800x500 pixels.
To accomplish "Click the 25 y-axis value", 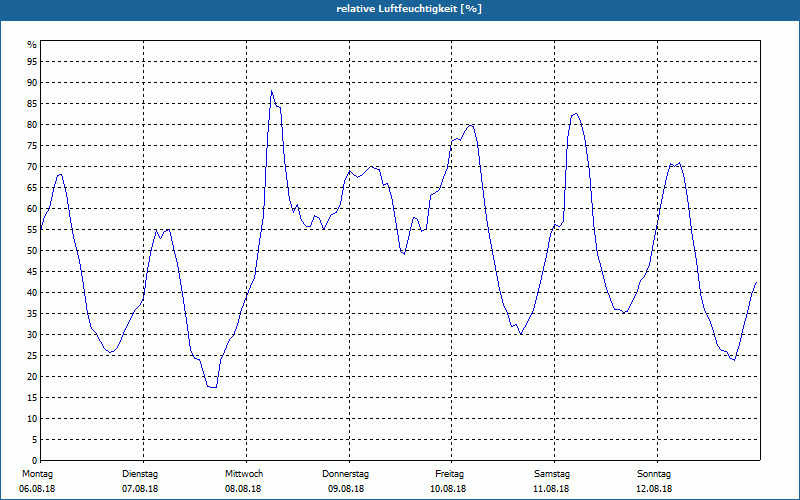I will click(x=32, y=356).
